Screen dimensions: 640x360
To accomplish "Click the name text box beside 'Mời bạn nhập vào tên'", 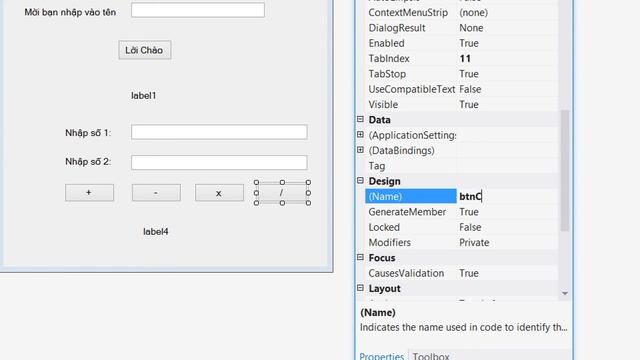I will [x=198, y=10].
